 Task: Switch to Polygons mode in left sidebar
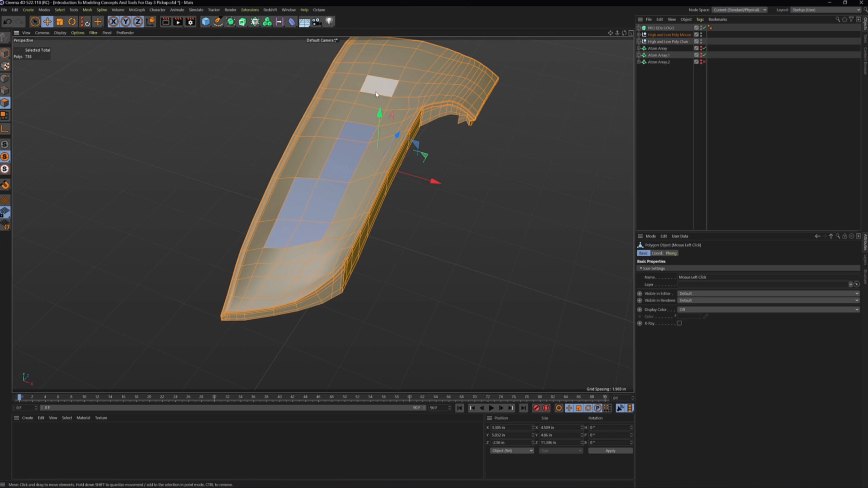5,103
